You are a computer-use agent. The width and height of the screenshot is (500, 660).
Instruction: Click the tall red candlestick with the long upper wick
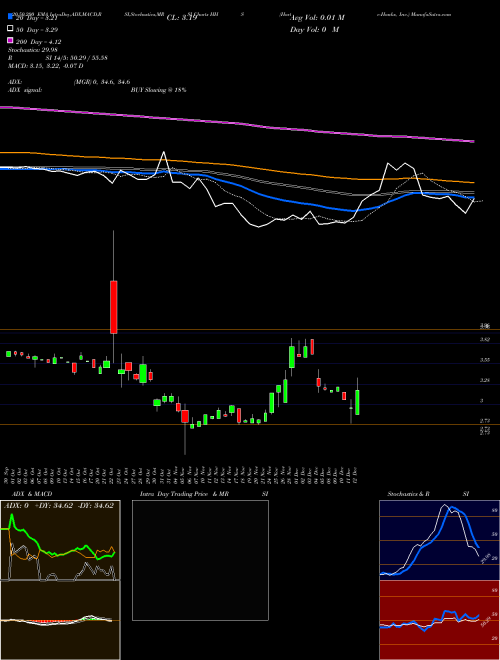click(113, 307)
